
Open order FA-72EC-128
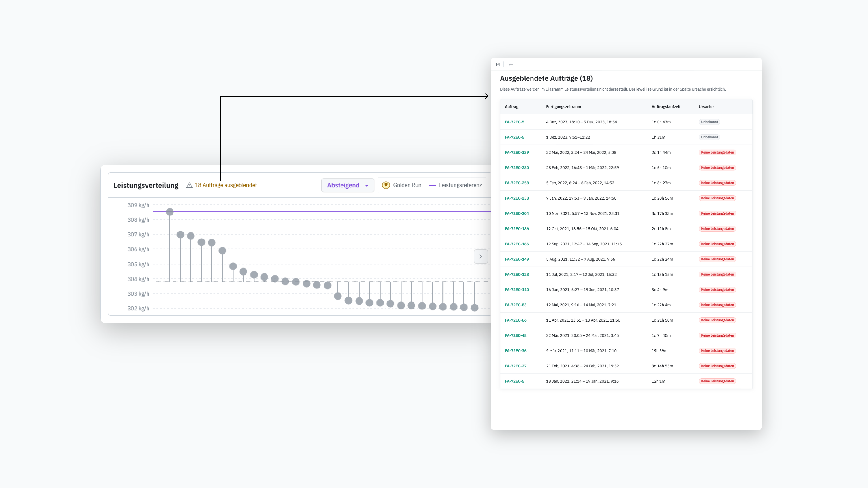coord(517,275)
